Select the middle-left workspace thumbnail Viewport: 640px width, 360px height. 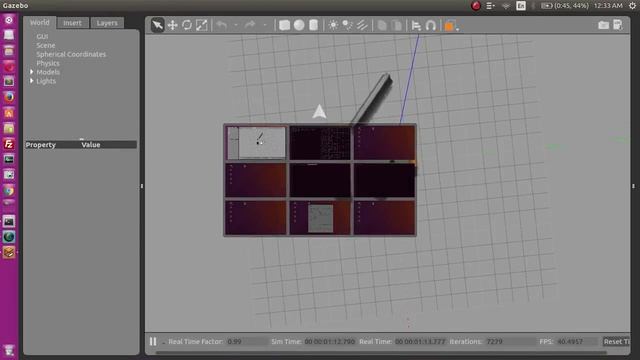click(256, 180)
